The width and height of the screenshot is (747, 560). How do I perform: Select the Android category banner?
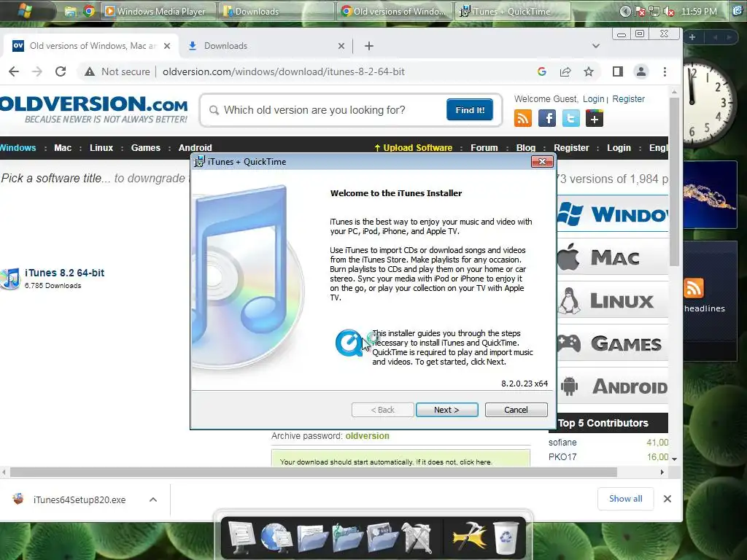613,386
